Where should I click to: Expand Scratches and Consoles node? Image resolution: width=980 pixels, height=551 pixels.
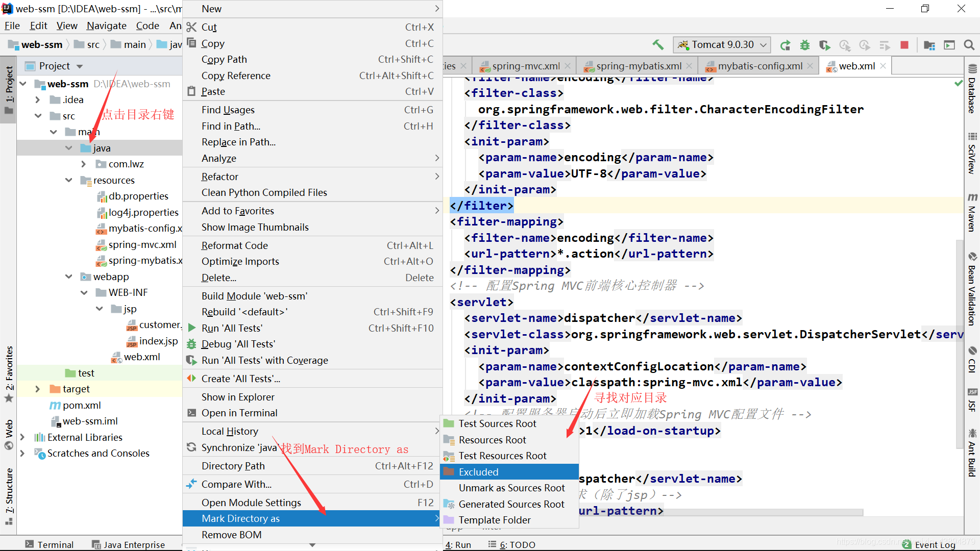tap(22, 453)
